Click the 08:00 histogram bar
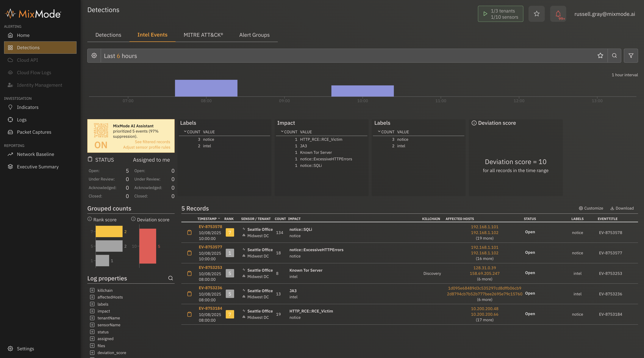644x358 pixels. point(206,88)
